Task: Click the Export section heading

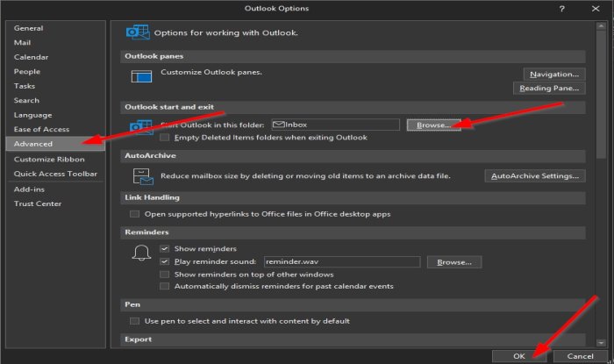Action: [139, 339]
